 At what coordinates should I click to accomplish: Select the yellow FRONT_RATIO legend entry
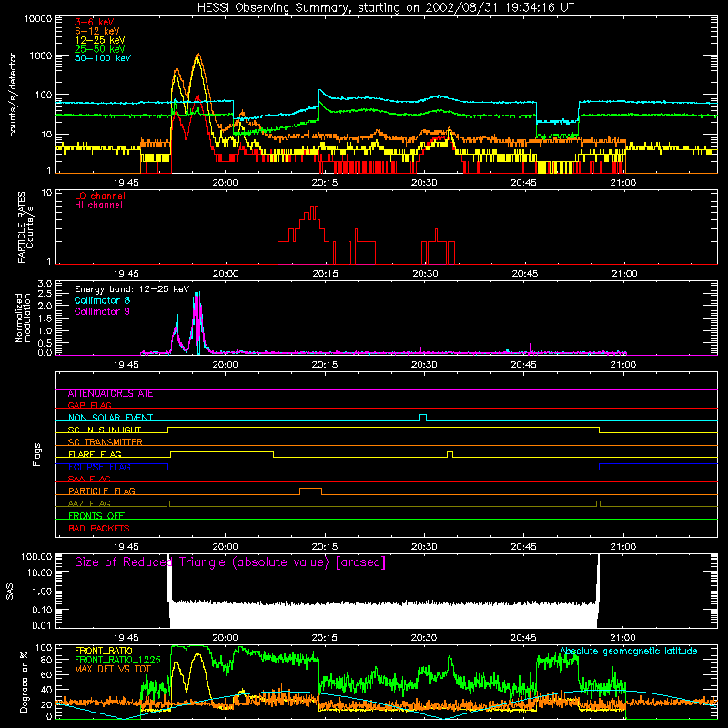click(104, 651)
